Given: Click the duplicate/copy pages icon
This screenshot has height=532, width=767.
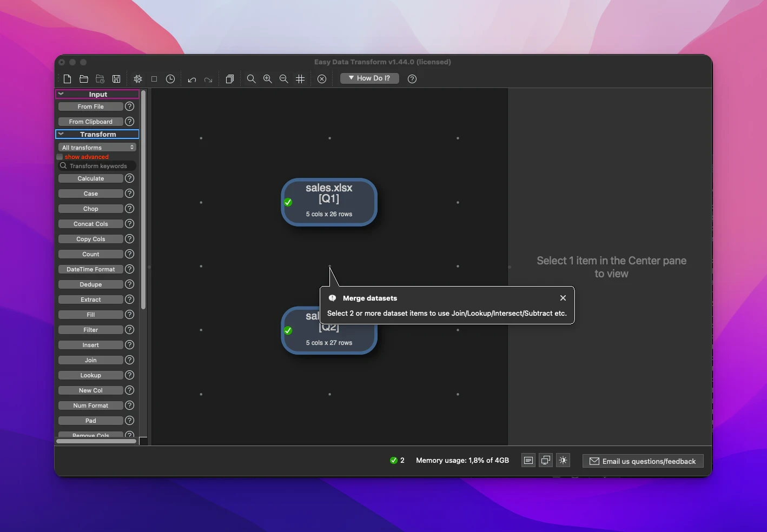Looking at the screenshot, I should click(x=230, y=79).
